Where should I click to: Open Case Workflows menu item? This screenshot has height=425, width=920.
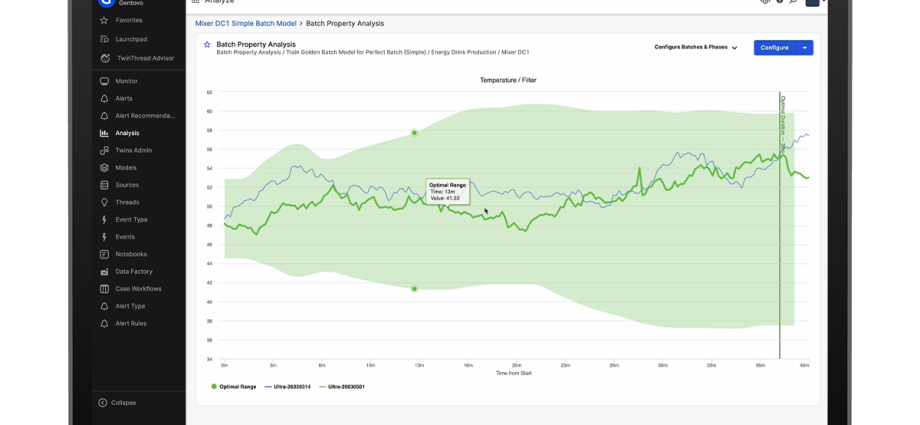(138, 289)
